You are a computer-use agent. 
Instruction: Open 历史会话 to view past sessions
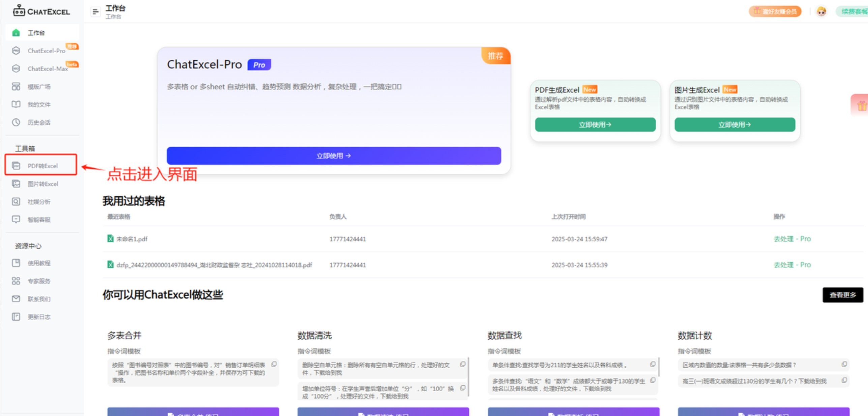pyautogui.click(x=39, y=122)
